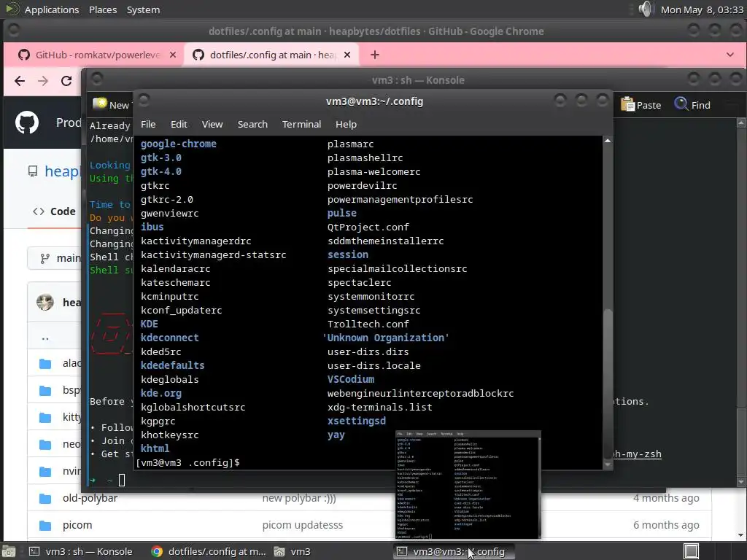Switch to the GitHub romkatv/powerlevel Chrome tab

coord(97,55)
